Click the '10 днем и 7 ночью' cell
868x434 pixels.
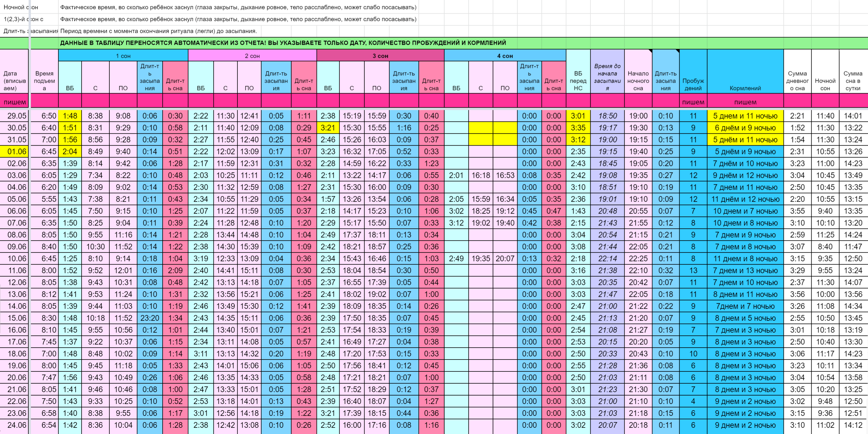click(x=745, y=211)
